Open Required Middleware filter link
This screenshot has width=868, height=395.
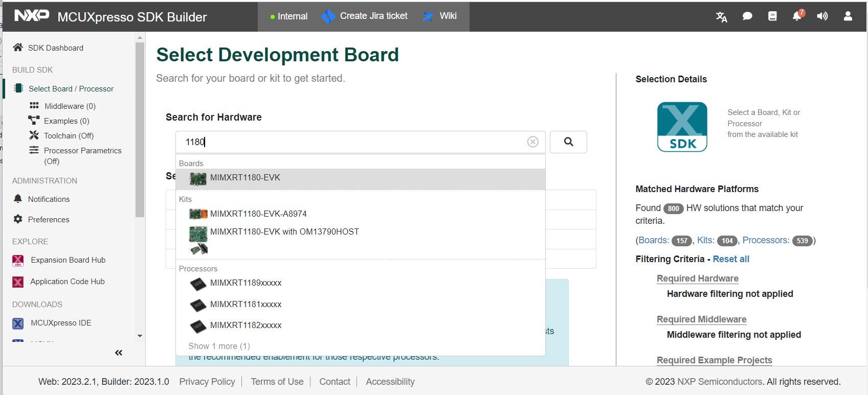click(x=701, y=319)
